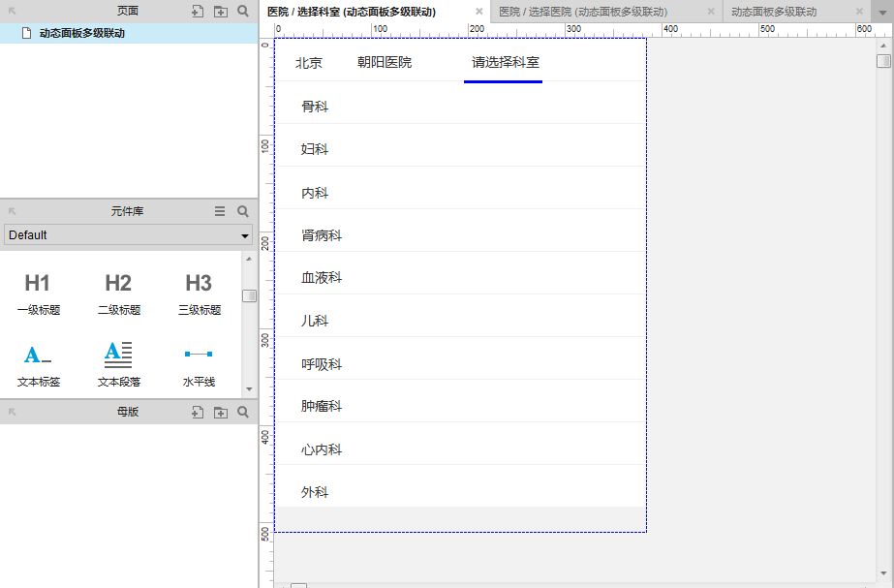Screen dimensions: 894x588
Task: Open search in the 页面 panel
Action: point(242,10)
